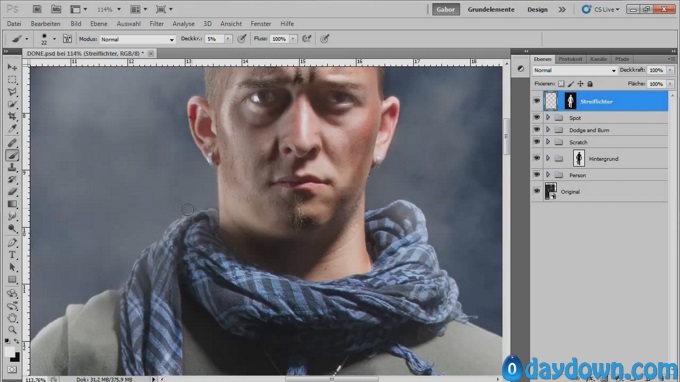Select the Eyedropper tool
680x382 pixels.
click(12, 128)
